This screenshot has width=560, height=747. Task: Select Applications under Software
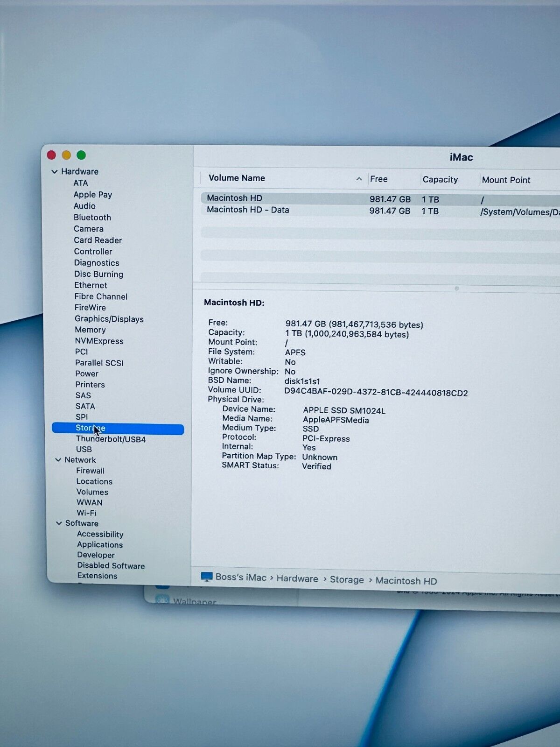100,544
